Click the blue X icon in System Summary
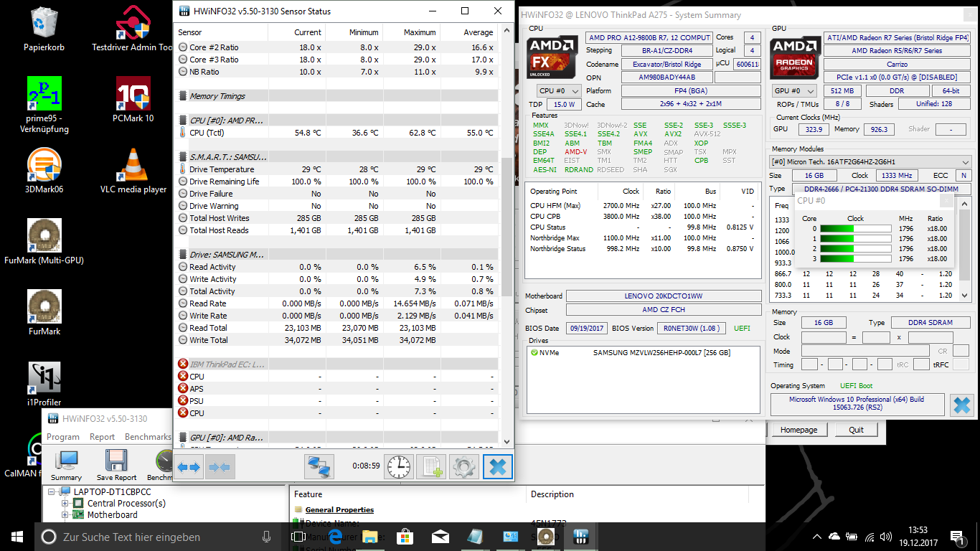The height and width of the screenshot is (551, 980). coord(961,405)
